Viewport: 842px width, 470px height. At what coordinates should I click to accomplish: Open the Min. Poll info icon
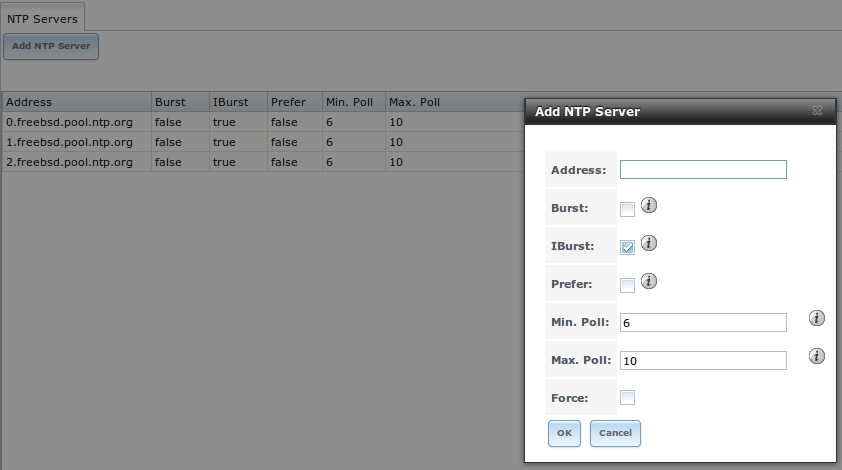(x=817, y=318)
